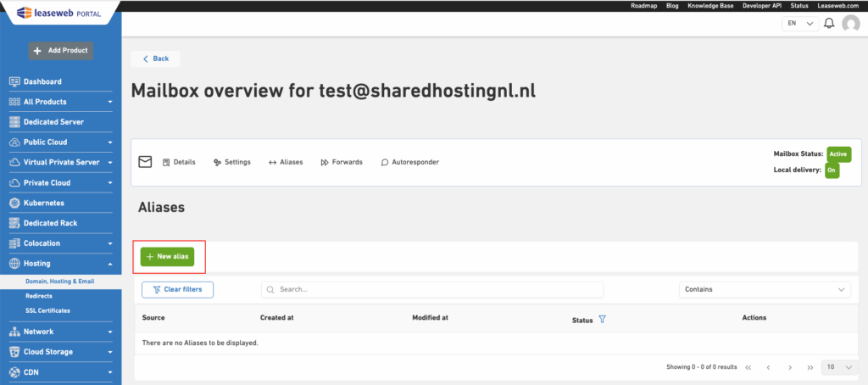Click the CDN icon in sidebar
The height and width of the screenshot is (385, 868).
[15, 372]
